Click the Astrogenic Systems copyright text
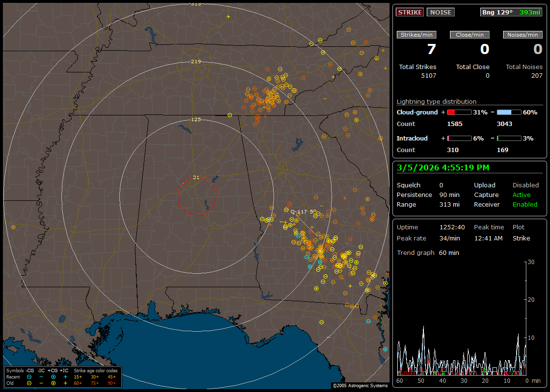The image size is (550, 392). click(x=360, y=386)
